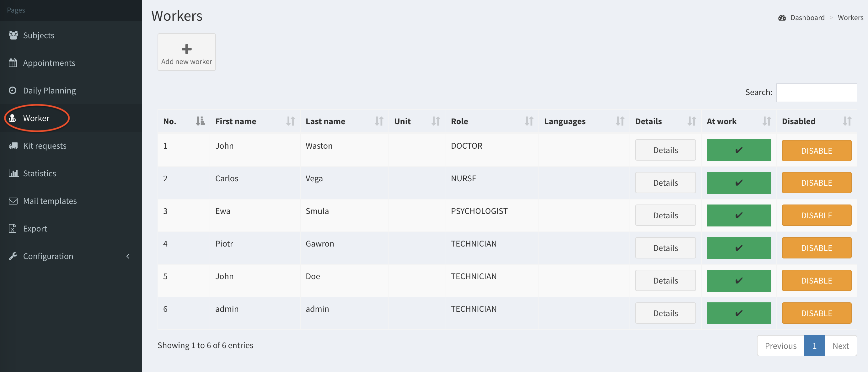Viewport: 868px width, 372px height.
Task: Click the Statistics bar chart icon
Action: pos(13,173)
